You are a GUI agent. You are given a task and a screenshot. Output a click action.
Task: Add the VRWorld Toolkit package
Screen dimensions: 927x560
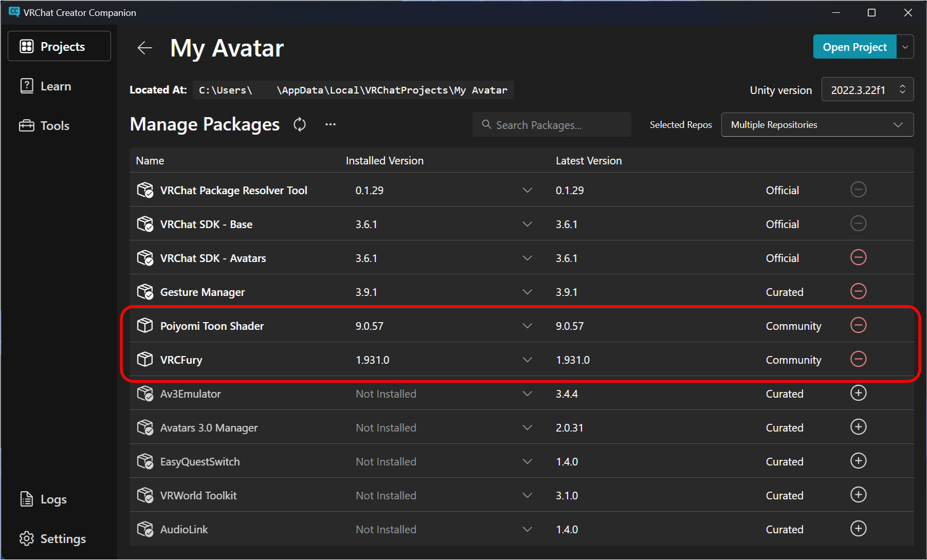[858, 495]
